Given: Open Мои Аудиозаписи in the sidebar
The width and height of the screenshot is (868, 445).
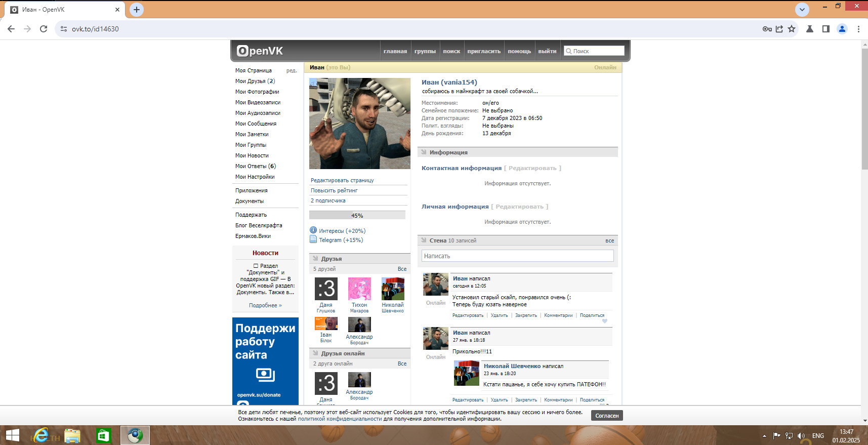Looking at the screenshot, I should tap(258, 113).
